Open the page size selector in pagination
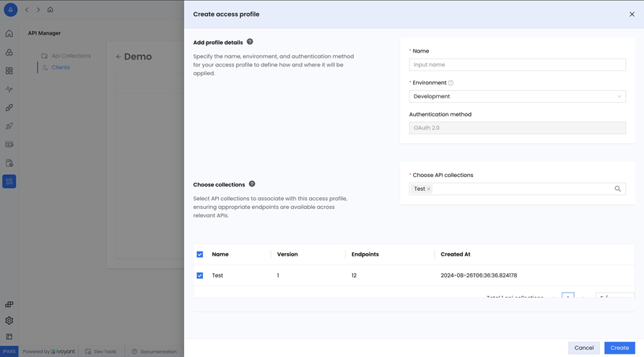The height and width of the screenshot is (357, 644). click(x=614, y=297)
